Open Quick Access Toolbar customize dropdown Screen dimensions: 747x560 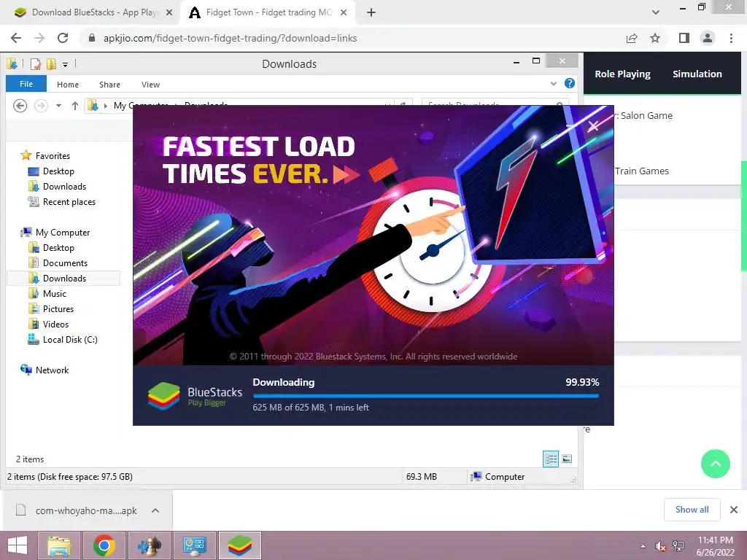click(x=65, y=64)
